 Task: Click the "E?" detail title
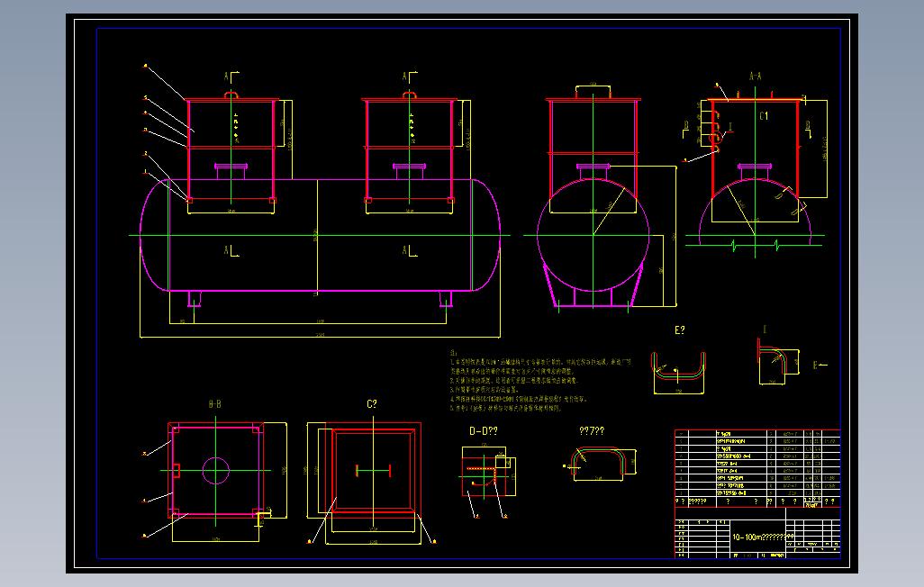coord(679,330)
